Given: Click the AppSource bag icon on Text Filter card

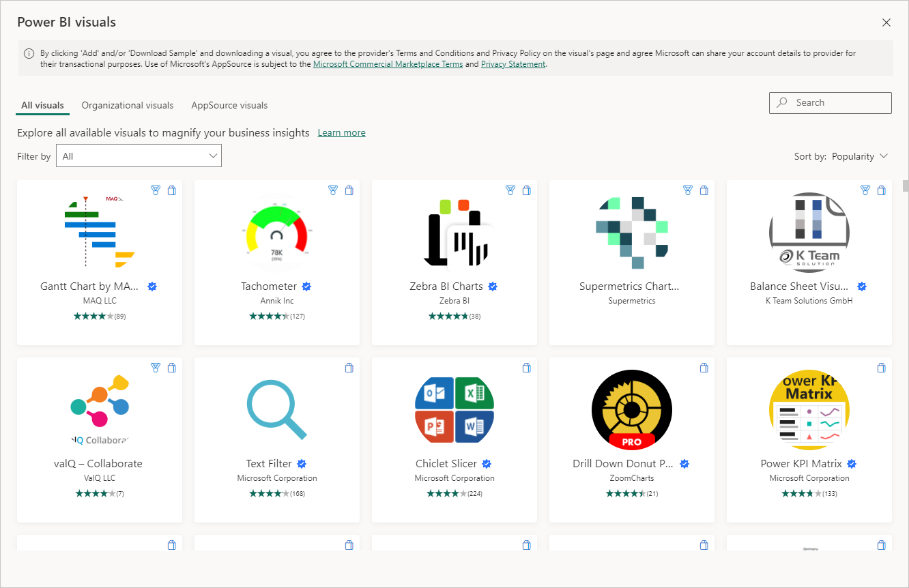Looking at the screenshot, I should pos(349,368).
